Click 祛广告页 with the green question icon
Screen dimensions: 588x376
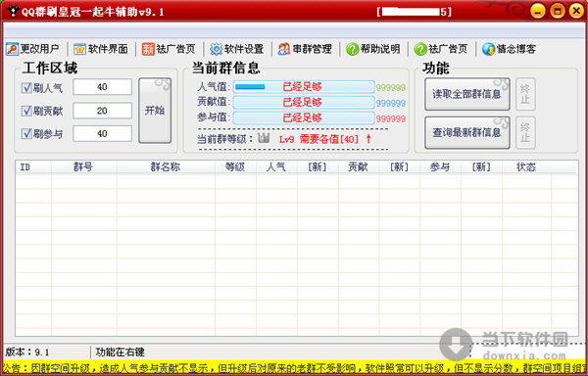(x=441, y=49)
